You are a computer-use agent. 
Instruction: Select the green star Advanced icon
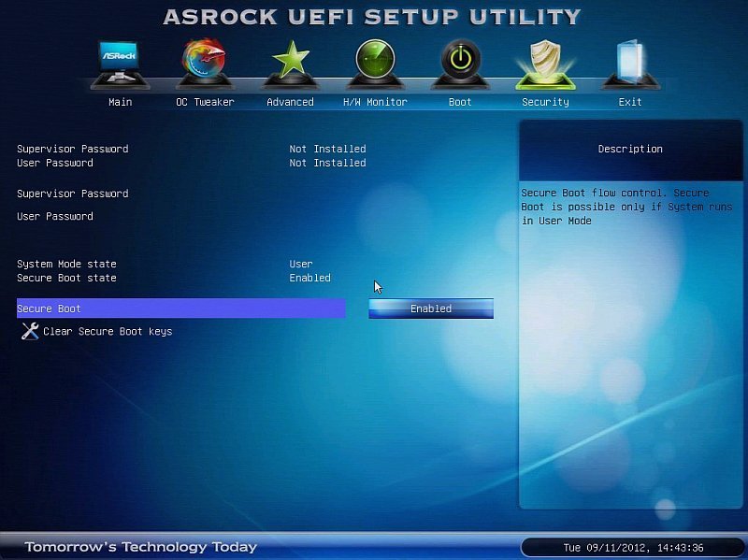click(290, 65)
